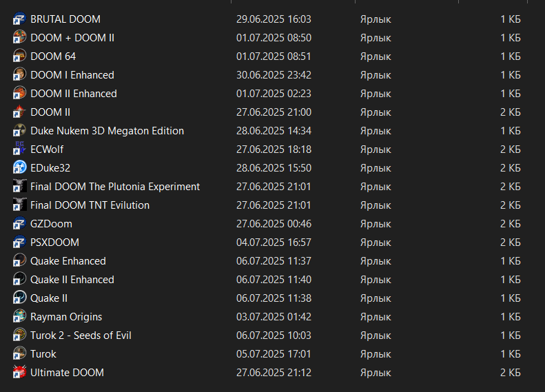
Task: Click the date 27.06.2025 18:18
Action: click(274, 149)
